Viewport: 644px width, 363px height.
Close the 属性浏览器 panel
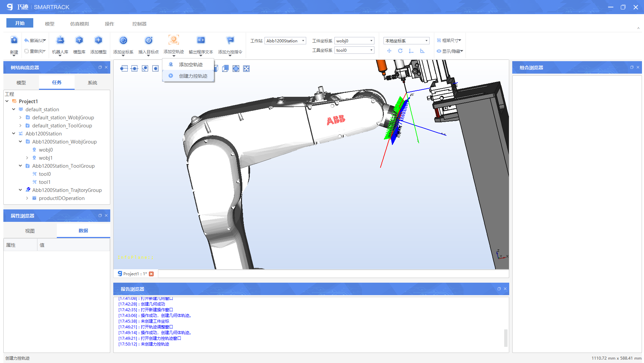point(106,215)
